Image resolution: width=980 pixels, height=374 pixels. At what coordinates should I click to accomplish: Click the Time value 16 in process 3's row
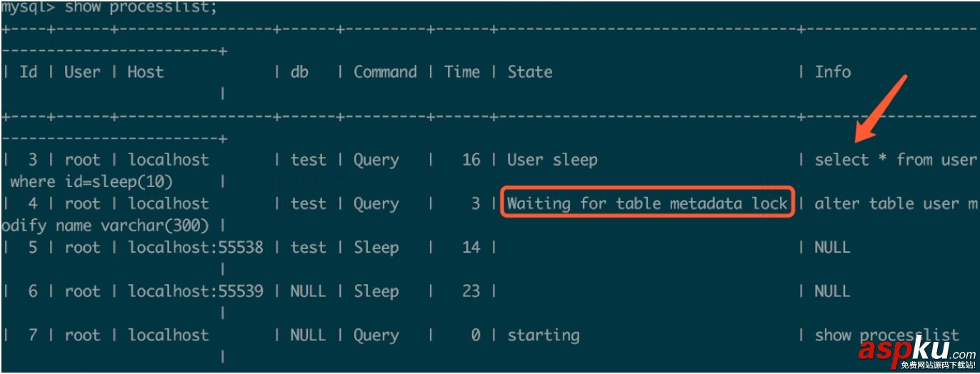click(x=471, y=160)
